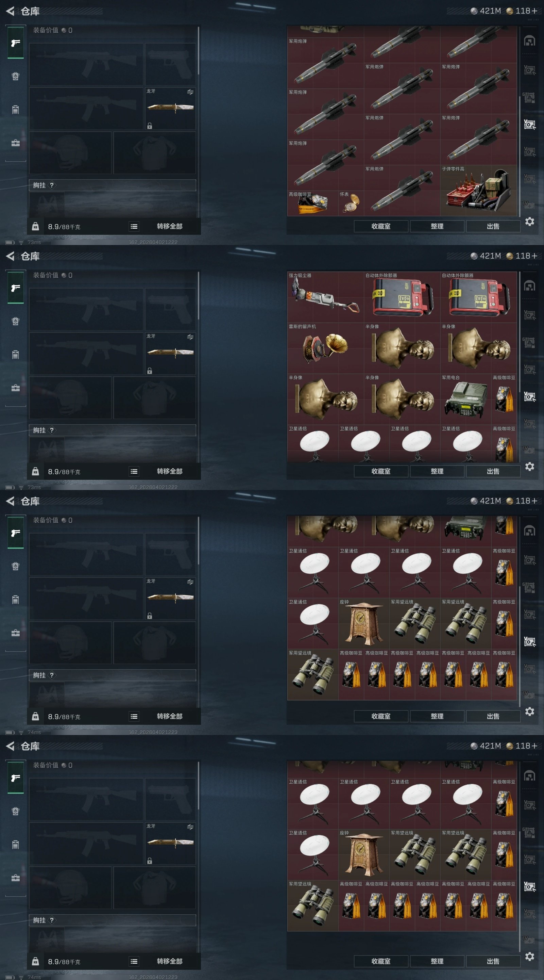Click 出售 under the 子弹零件高 item
Image resolution: width=544 pixels, height=980 pixels.
point(493,226)
